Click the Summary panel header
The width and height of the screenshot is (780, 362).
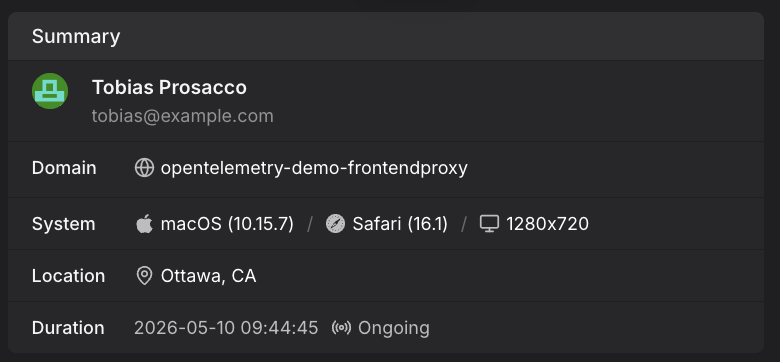pyautogui.click(x=386, y=36)
